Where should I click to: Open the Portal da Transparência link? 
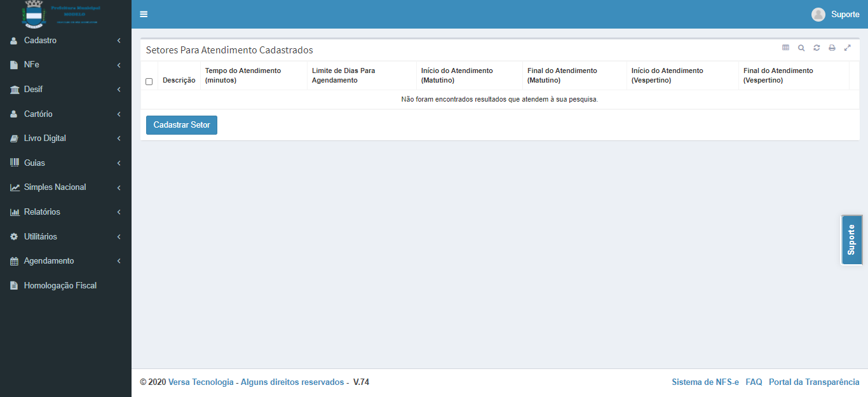pyautogui.click(x=813, y=382)
